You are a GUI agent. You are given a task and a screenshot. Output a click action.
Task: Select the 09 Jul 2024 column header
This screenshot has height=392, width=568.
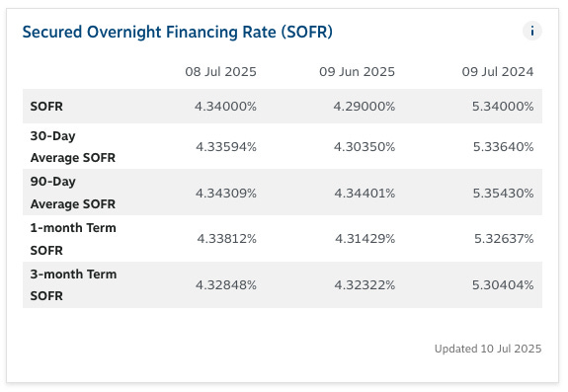(497, 72)
